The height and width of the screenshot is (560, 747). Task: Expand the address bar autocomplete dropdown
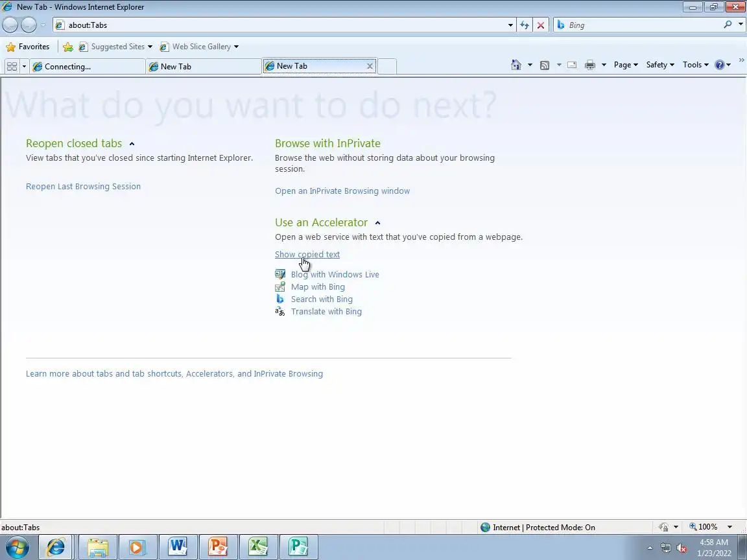coord(510,25)
